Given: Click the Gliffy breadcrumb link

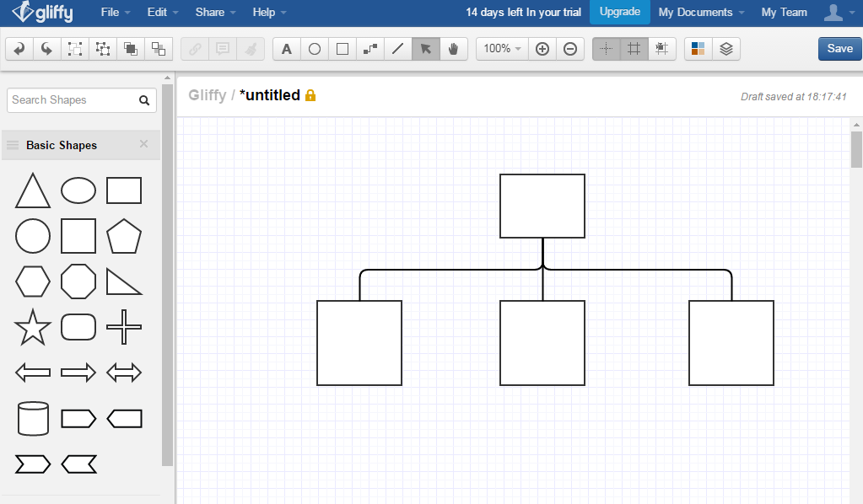Looking at the screenshot, I should click(x=207, y=95).
